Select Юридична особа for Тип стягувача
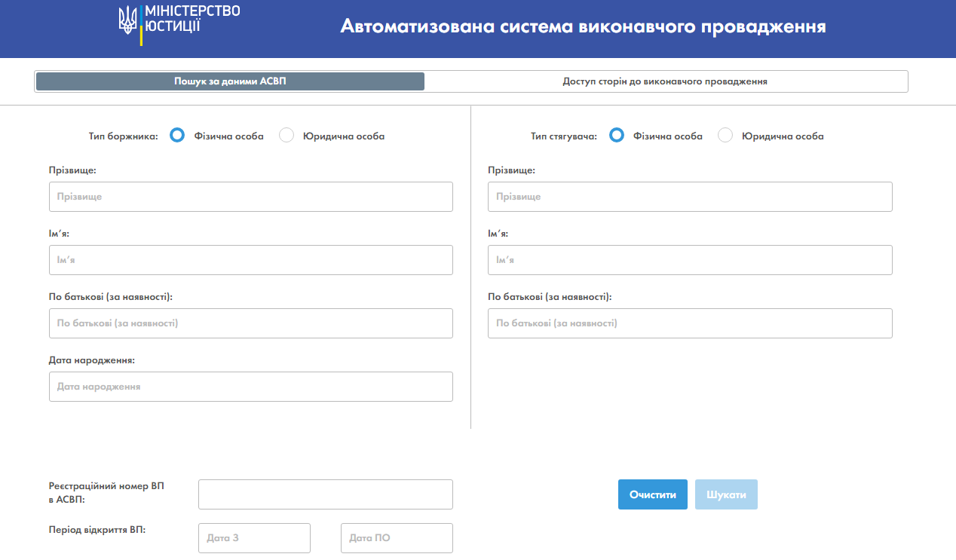The width and height of the screenshot is (956, 560). (x=725, y=135)
